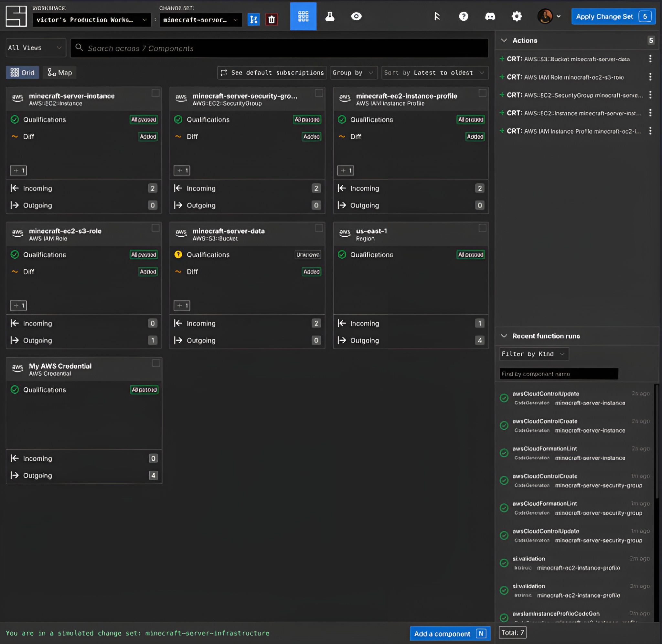Click the function runs list scrollbar
Screen dimensions: 662x644
pos(657,441)
